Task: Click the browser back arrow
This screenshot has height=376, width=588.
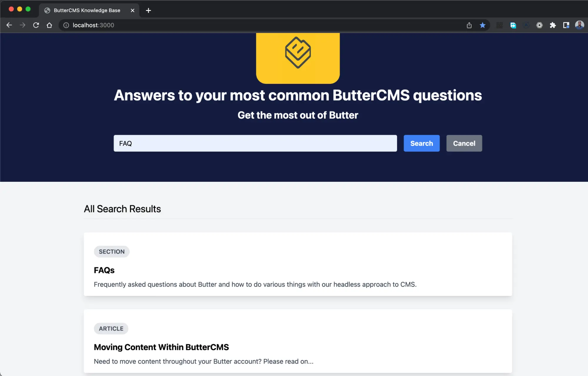Action: 9,25
